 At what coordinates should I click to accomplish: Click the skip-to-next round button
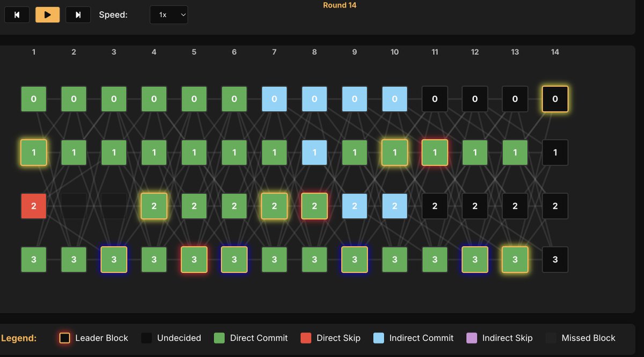(78, 14)
